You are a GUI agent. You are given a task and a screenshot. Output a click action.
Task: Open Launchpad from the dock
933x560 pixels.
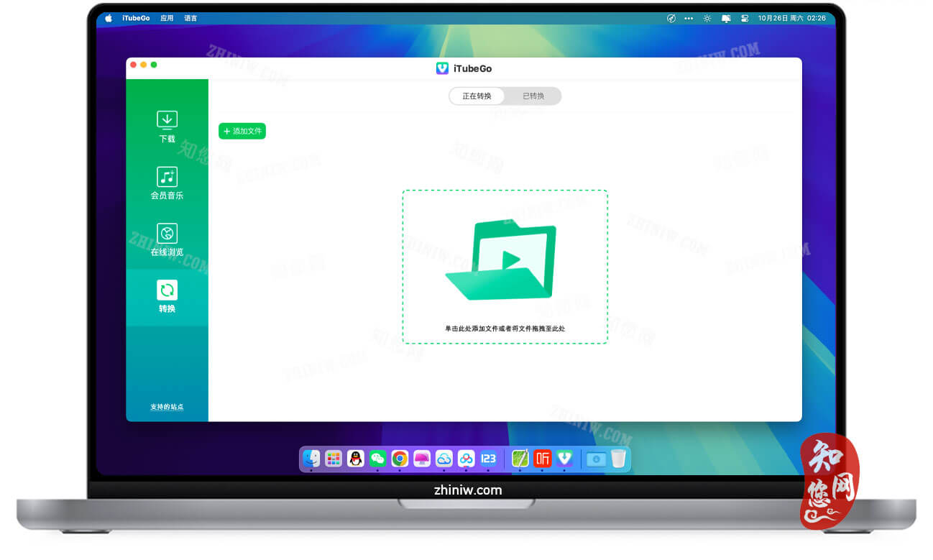(334, 459)
